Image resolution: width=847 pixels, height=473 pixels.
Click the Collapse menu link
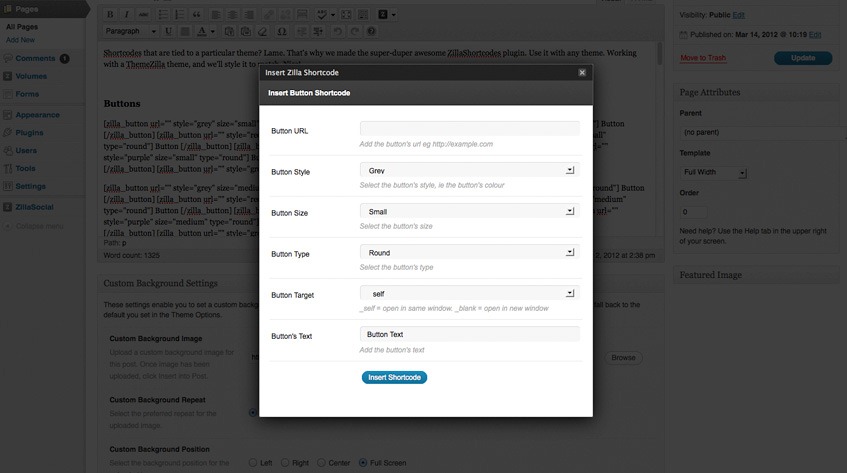pos(39,226)
